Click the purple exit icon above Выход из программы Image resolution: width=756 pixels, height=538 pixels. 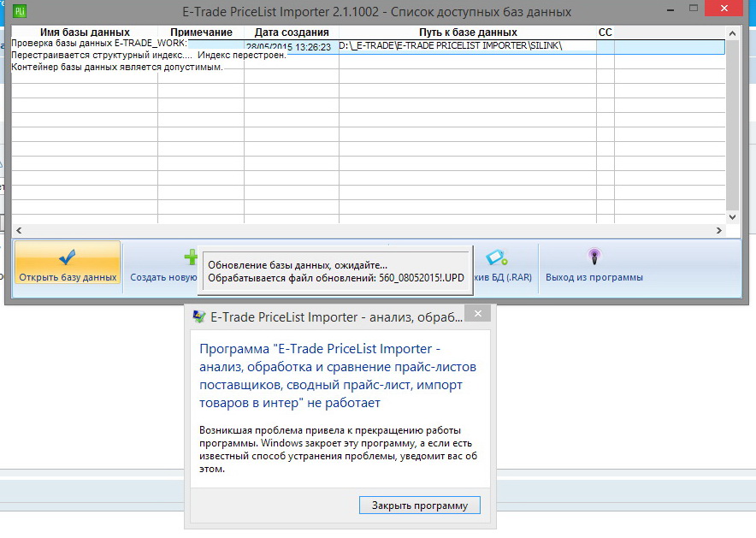pyautogui.click(x=594, y=257)
